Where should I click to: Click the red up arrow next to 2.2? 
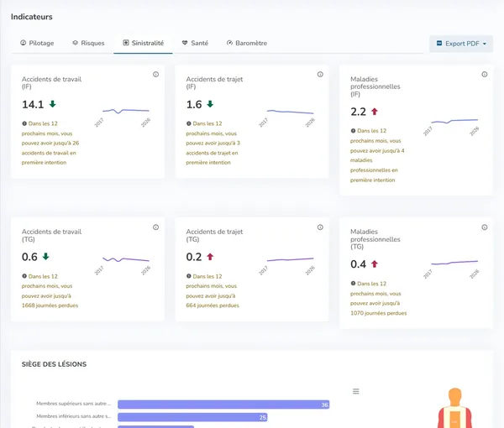374,112
